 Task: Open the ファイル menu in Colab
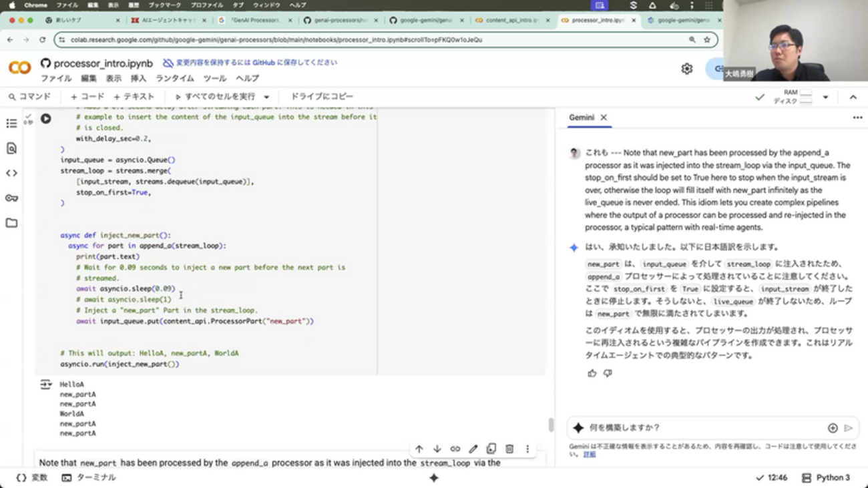(x=56, y=79)
